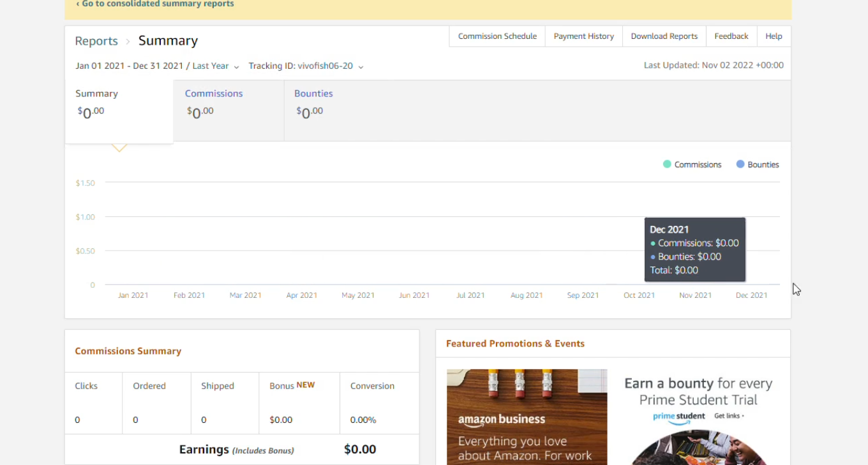Image resolution: width=868 pixels, height=465 pixels.
Task: Click the 0.00% conversion value
Action: pyautogui.click(x=363, y=420)
